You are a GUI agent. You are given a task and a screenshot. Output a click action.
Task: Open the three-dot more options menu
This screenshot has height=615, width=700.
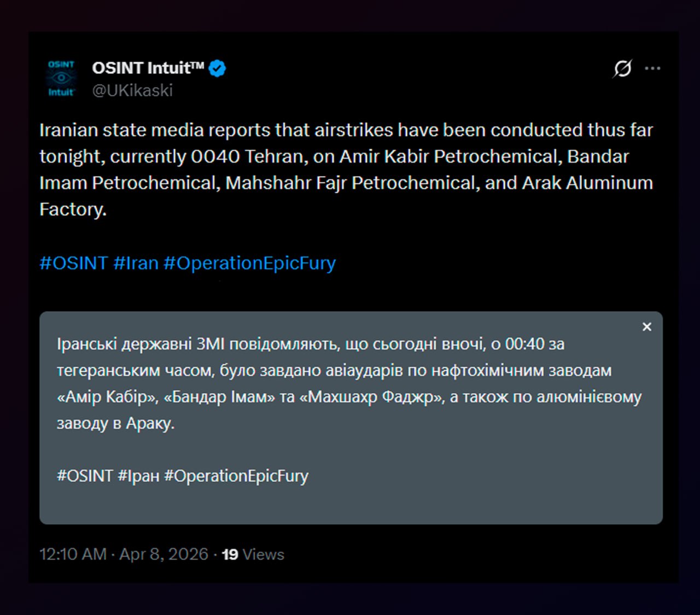[652, 69]
